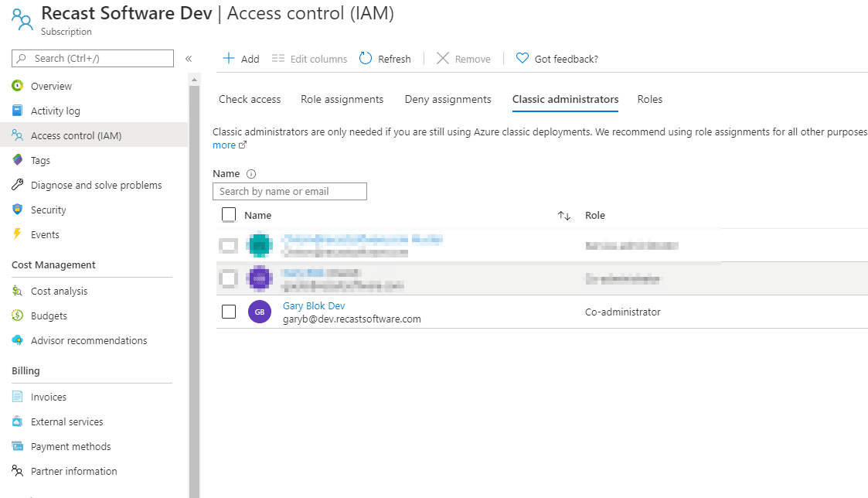The width and height of the screenshot is (868, 498).
Task: Toggle the select-all checkbox in header
Action: click(x=228, y=215)
